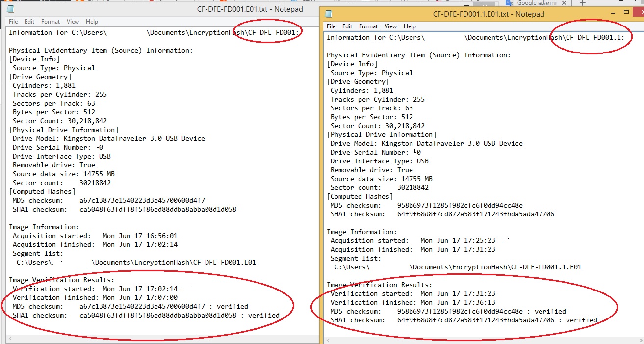Click verified SHA1 line 64f9f68d8f... in right Notepad
644x344 pixels.
[464, 320]
